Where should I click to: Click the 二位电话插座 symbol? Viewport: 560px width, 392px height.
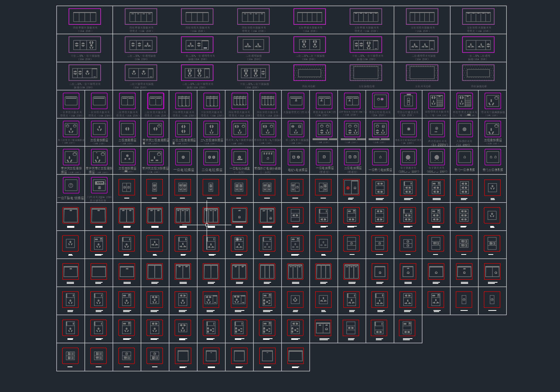(x=352, y=157)
